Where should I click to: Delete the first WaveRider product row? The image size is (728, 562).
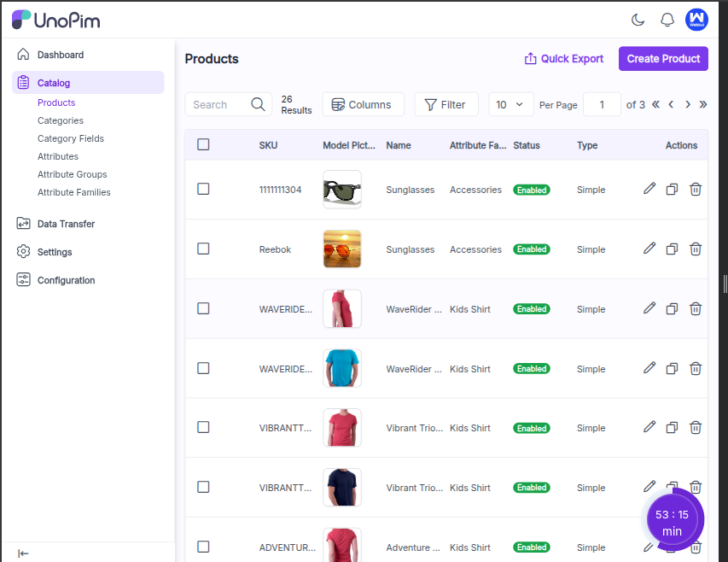point(696,308)
